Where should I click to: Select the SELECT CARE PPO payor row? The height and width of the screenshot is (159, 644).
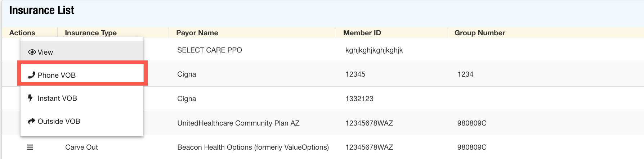coord(210,50)
